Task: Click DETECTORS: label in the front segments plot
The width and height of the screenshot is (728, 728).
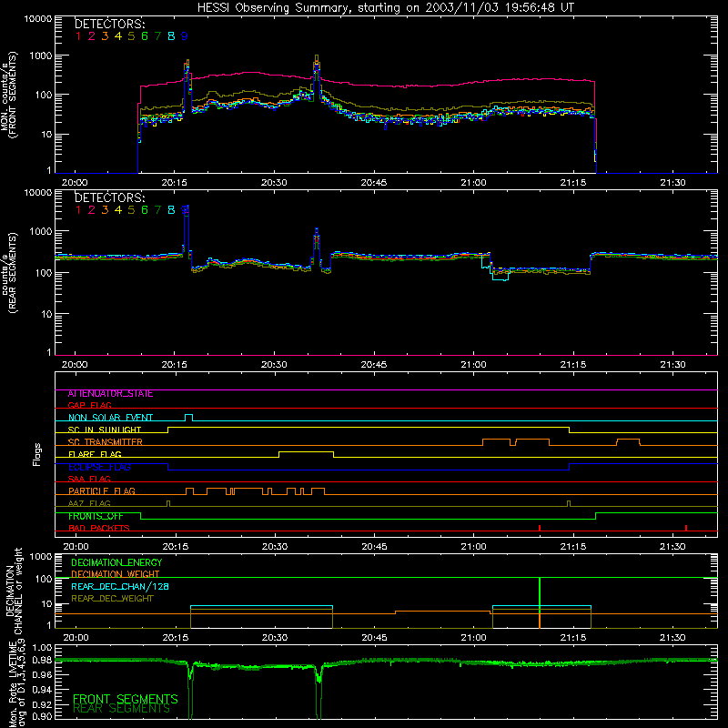Action: [109, 24]
